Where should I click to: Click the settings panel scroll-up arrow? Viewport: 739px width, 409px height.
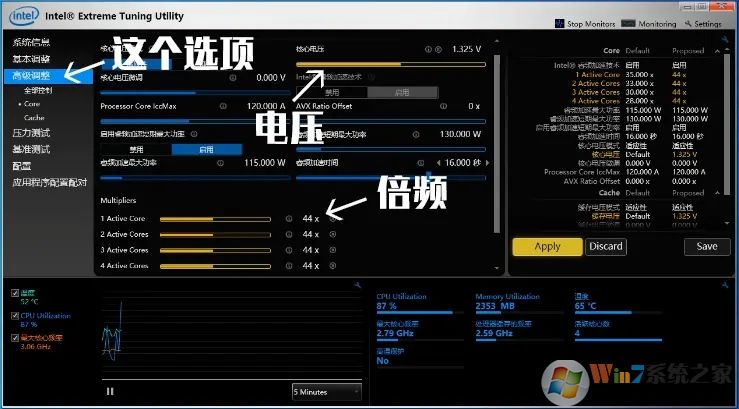click(x=496, y=41)
